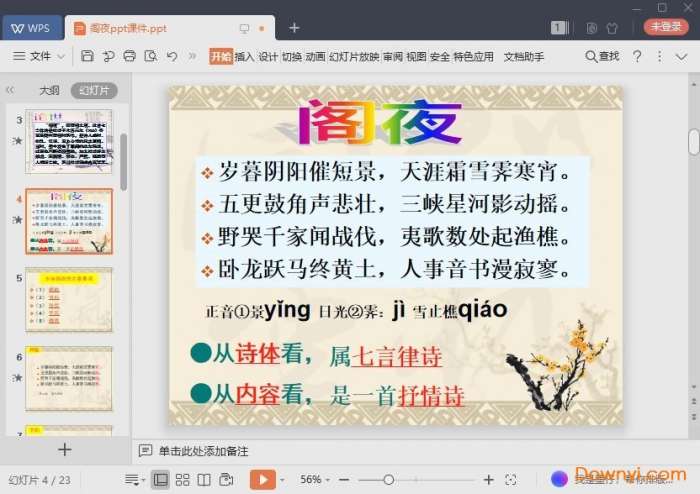Click the notes icon beside notes field
The width and height of the screenshot is (700, 494).
point(145,451)
